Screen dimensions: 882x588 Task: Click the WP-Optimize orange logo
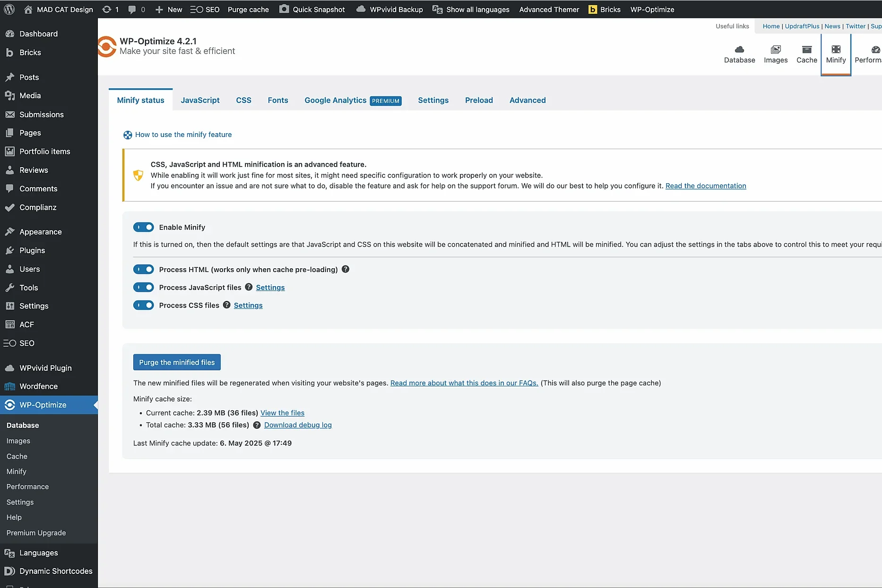point(107,46)
